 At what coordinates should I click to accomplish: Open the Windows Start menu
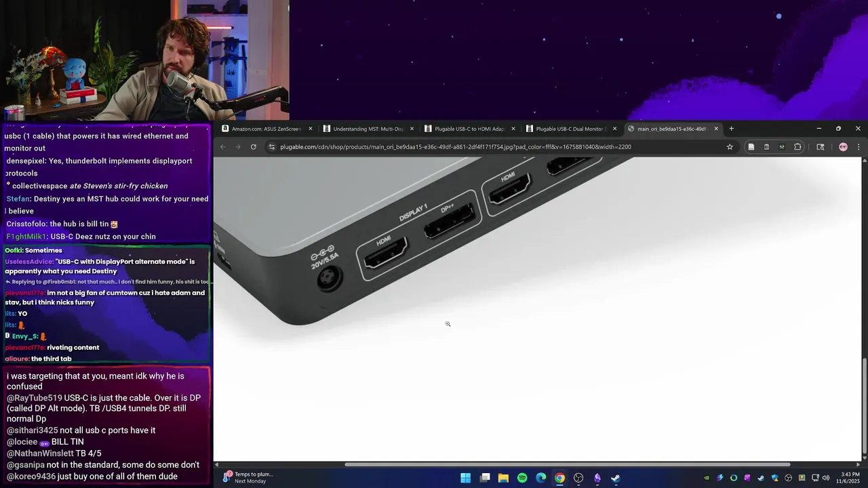(466, 478)
